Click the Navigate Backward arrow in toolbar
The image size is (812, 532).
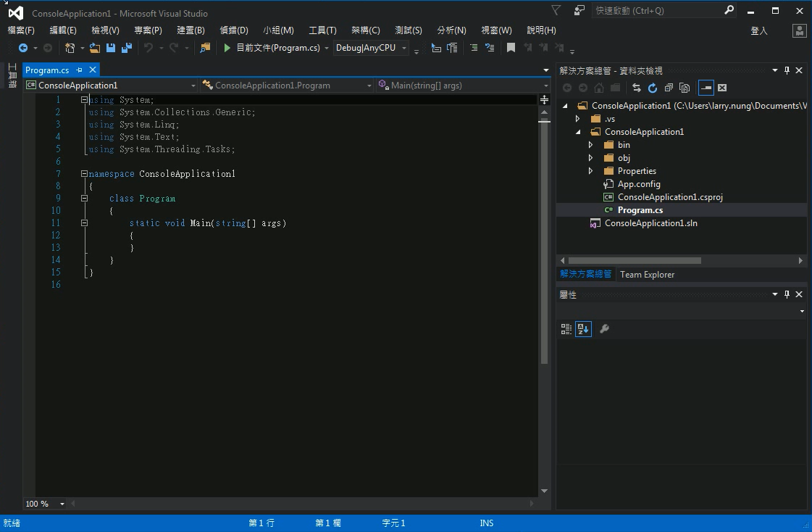pyautogui.click(x=23, y=48)
